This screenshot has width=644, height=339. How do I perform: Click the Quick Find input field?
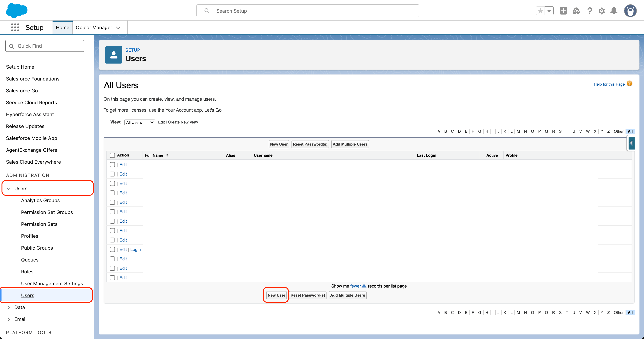(45, 46)
